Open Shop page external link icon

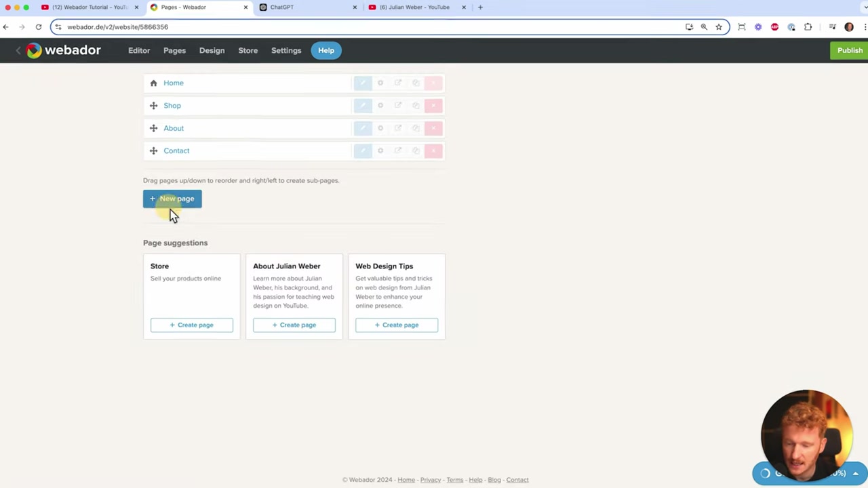(398, 106)
